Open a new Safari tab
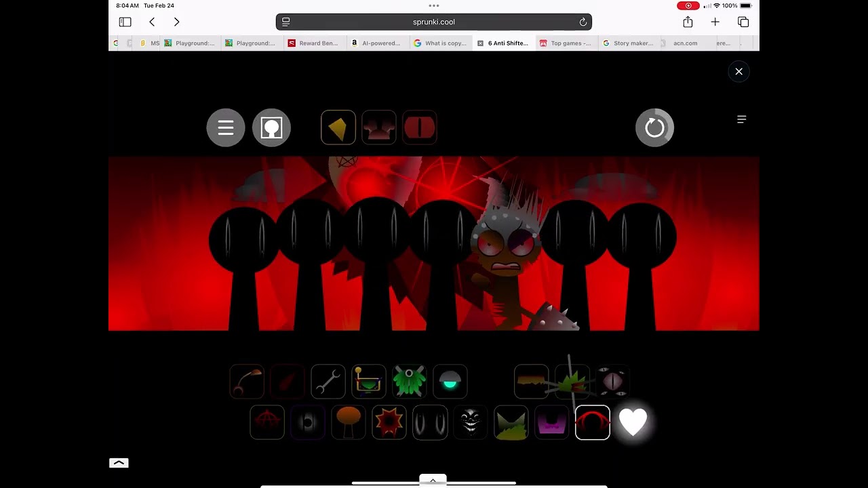 715,22
